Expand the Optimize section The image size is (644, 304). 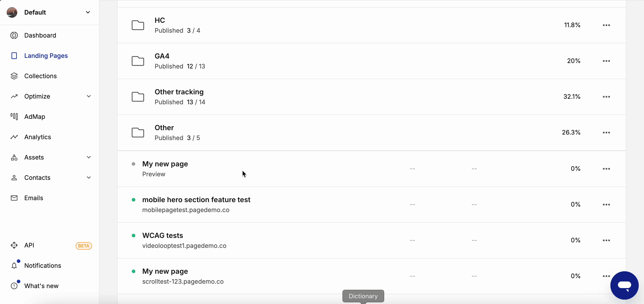coord(89,96)
